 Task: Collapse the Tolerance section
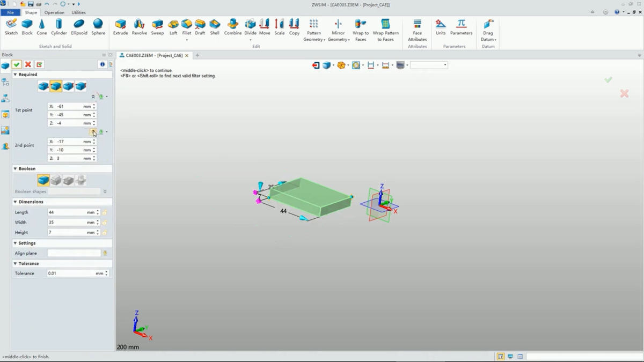point(15,263)
